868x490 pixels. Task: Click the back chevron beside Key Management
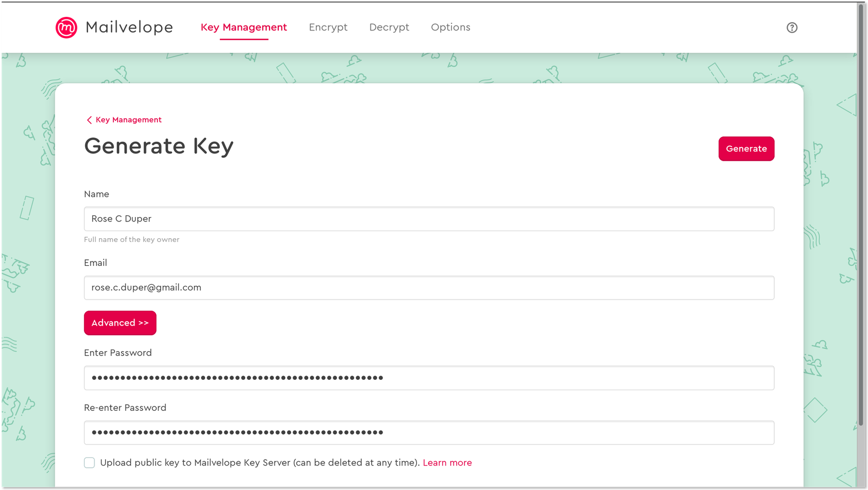click(90, 119)
